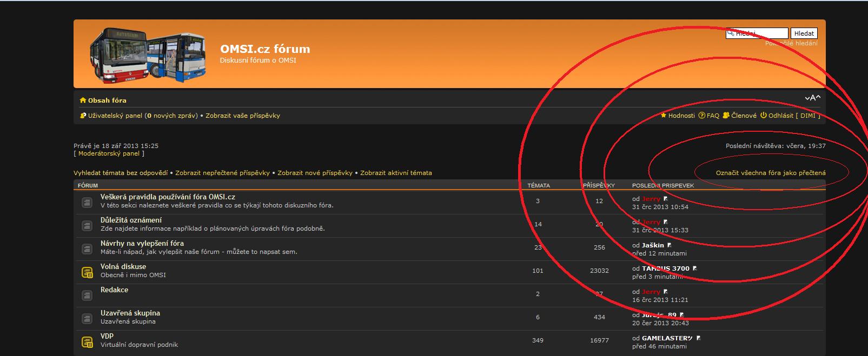Click the unread folder icon beside Volná diskuse
868x356 pixels.
pyautogui.click(x=87, y=272)
